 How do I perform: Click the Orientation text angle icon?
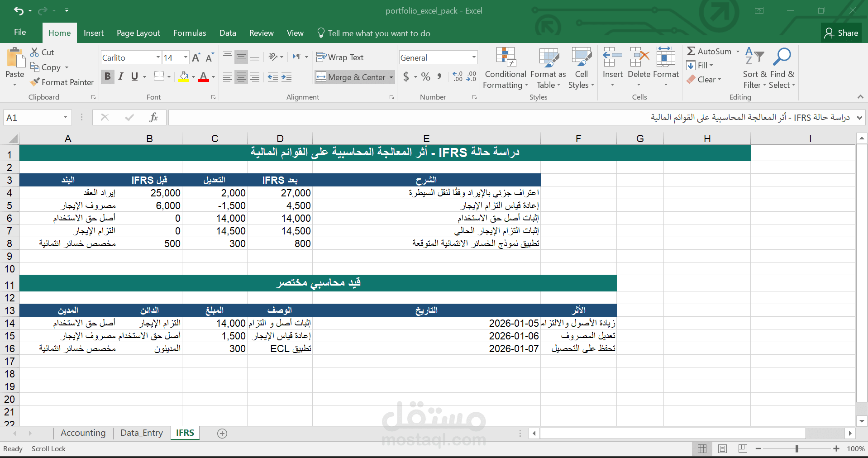pyautogui.click(x=273, y=57)
